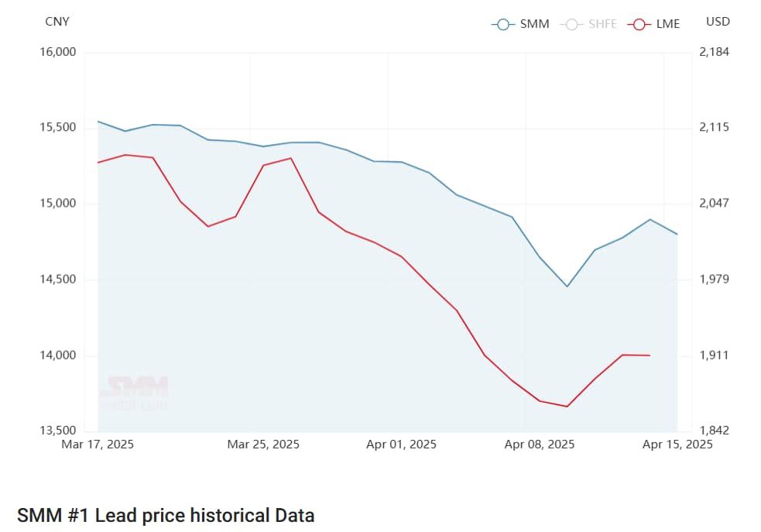Select the Mar 17, 2025 date label
761x532 pixels.
[98, 444]
